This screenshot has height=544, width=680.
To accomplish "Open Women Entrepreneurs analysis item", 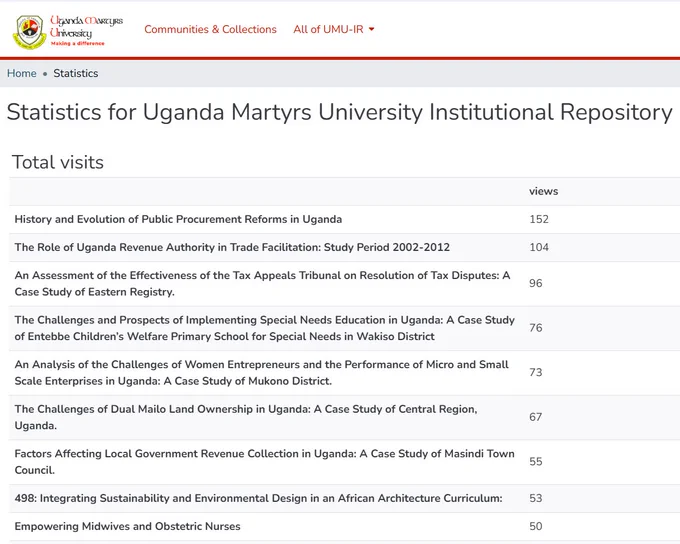I will [x=262, y=373].
